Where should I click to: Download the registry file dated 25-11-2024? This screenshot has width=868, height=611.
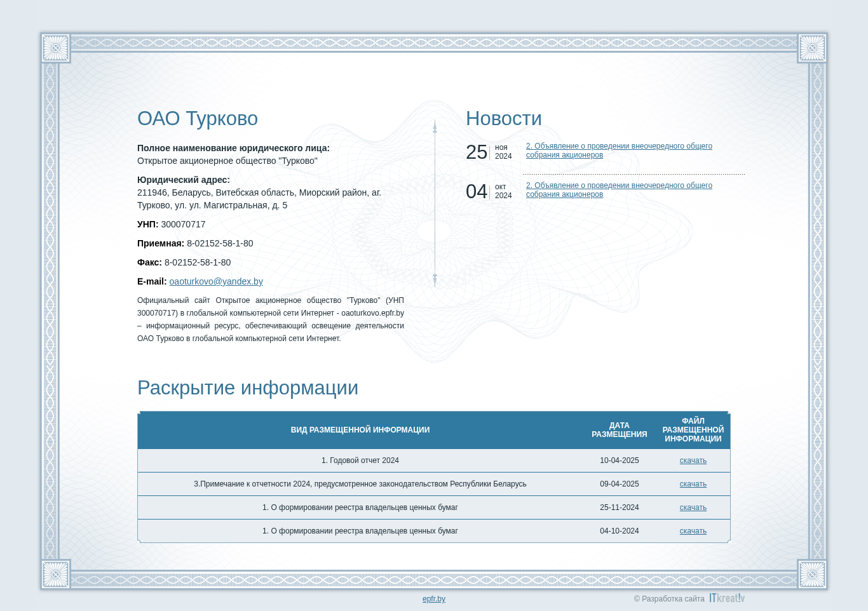pos(693,507)
